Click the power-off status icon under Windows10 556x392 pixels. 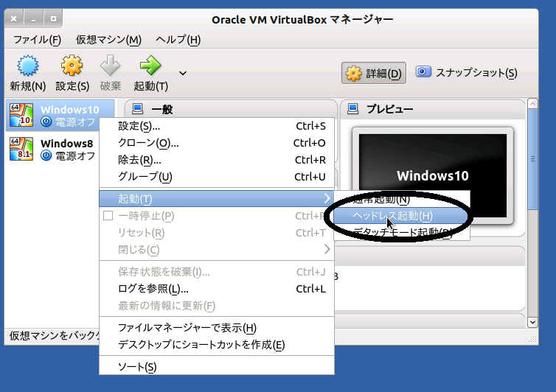(x=46, y=122)
